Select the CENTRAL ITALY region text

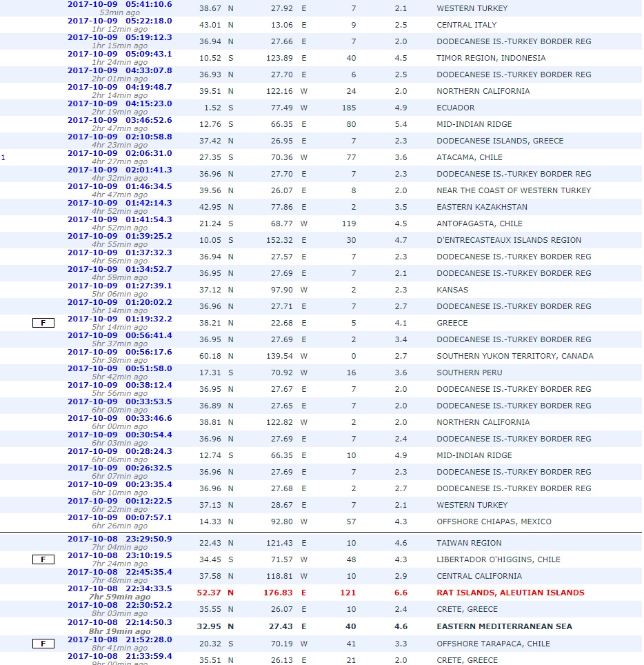click(466, 25)
